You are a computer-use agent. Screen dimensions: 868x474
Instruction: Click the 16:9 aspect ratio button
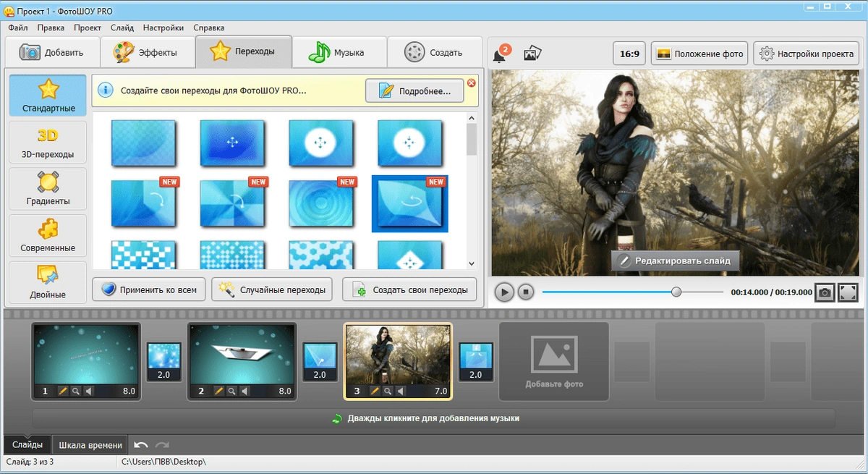[629, 54]
